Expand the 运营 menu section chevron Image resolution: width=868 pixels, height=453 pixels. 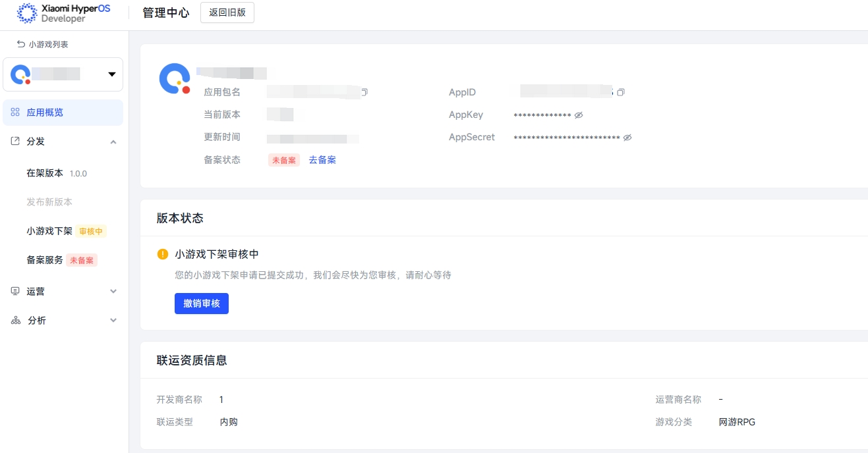click(x=113, y=291)
